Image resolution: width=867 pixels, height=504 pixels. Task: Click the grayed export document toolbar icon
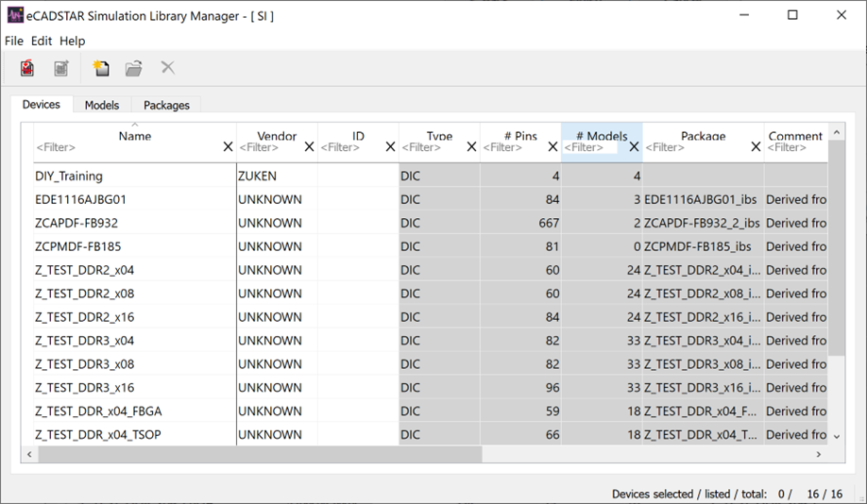61,68
